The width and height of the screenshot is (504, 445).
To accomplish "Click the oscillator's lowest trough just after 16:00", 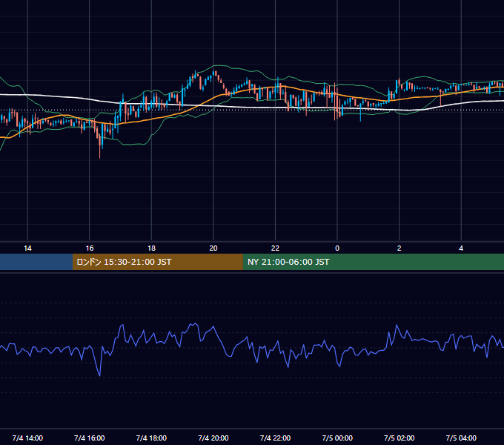I will pos(99,375).
